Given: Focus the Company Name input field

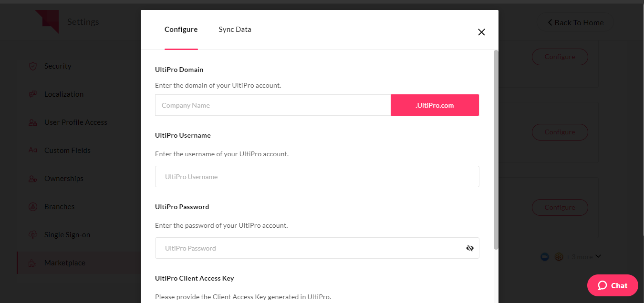Looking at the screenshot, I should [x=273, y=105].
